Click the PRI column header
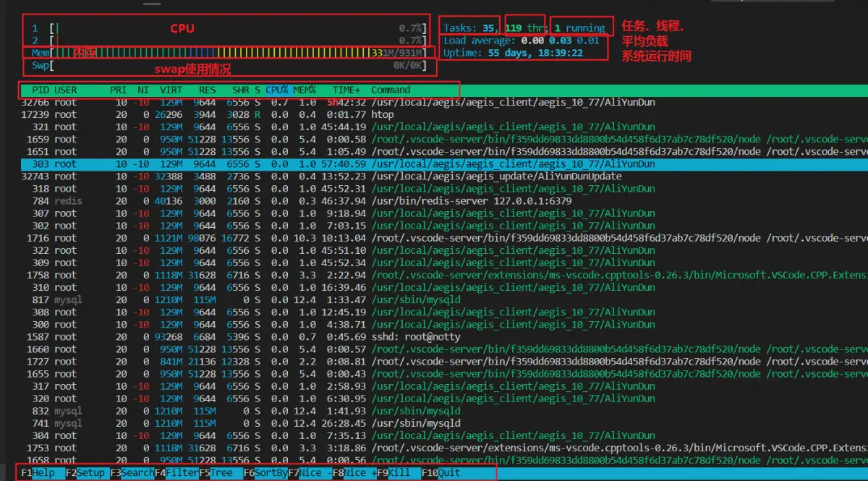The image size is (868, 481). (x=118, y=90)
